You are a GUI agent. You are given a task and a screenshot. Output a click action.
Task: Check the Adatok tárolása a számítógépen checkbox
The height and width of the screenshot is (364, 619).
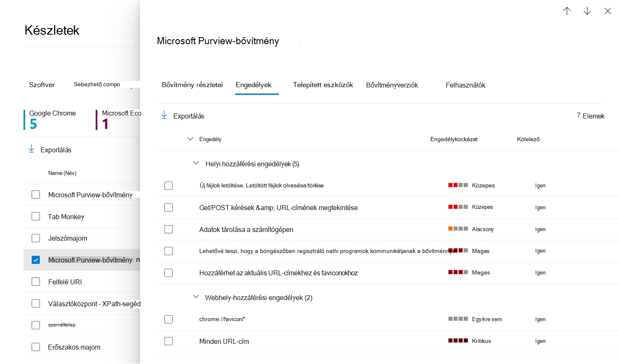pos(168,229)
